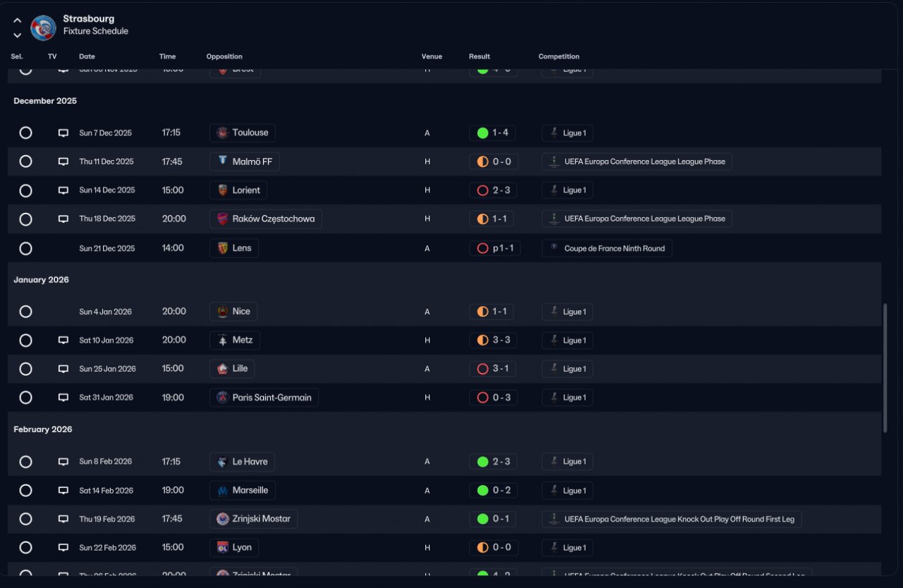Sort by Opposition column header
The height and width of the screenshot is (588, 903).
pyautogui.click(x=224, y=56)
